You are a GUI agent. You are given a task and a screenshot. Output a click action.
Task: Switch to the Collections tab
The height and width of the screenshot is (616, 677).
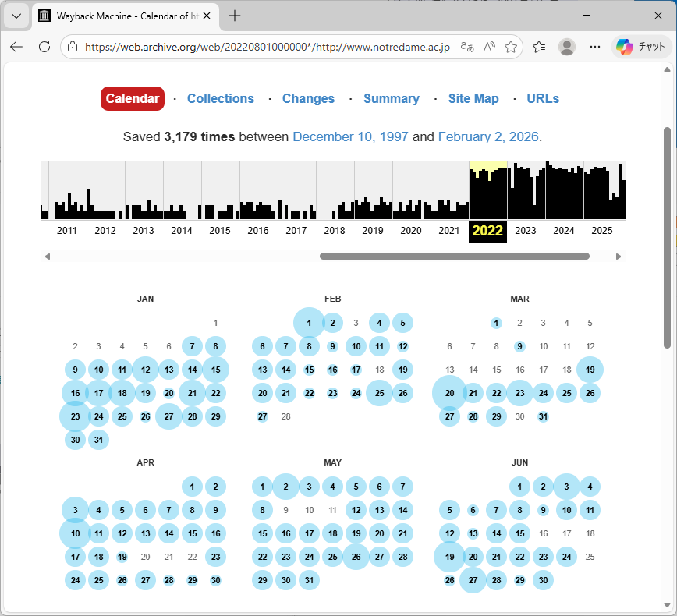[x=220, y=98]
